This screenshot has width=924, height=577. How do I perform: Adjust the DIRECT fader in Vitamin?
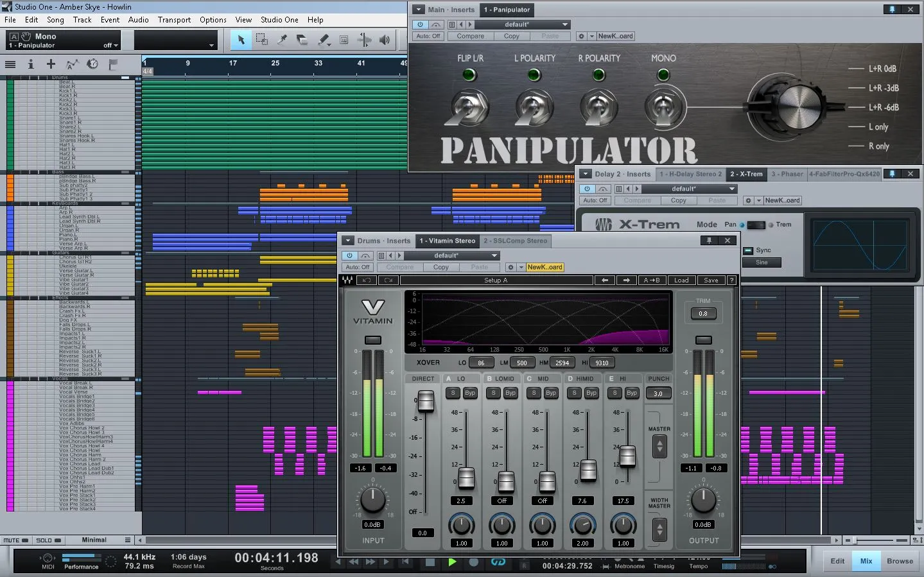pos(425,402)
